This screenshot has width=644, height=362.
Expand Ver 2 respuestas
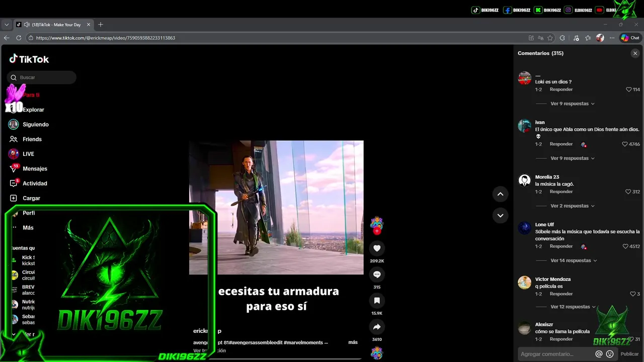(573, 206)
